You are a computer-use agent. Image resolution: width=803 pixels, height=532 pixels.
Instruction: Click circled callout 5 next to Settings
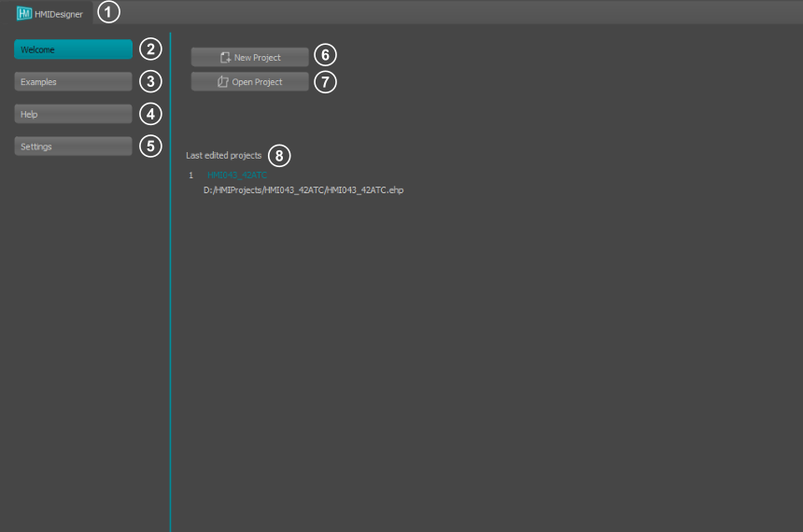click(151, 147)
